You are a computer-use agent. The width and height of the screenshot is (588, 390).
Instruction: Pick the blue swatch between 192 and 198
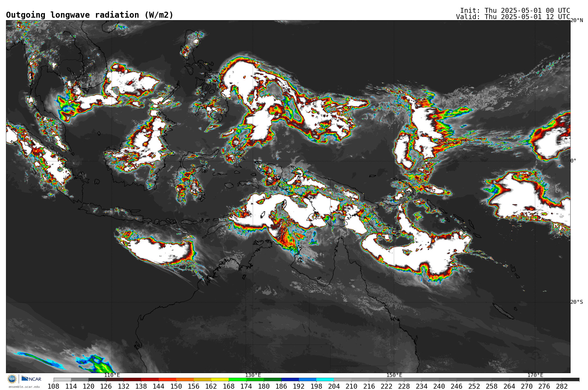[307, 379]
